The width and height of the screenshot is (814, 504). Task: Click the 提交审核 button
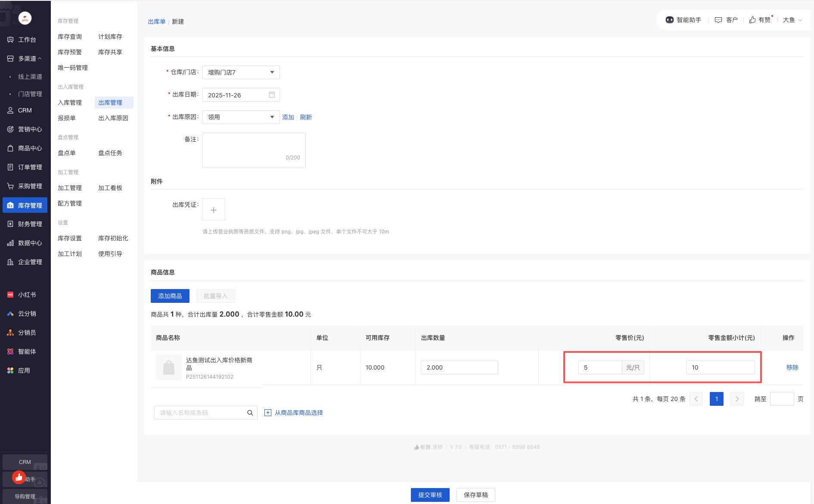430,495
